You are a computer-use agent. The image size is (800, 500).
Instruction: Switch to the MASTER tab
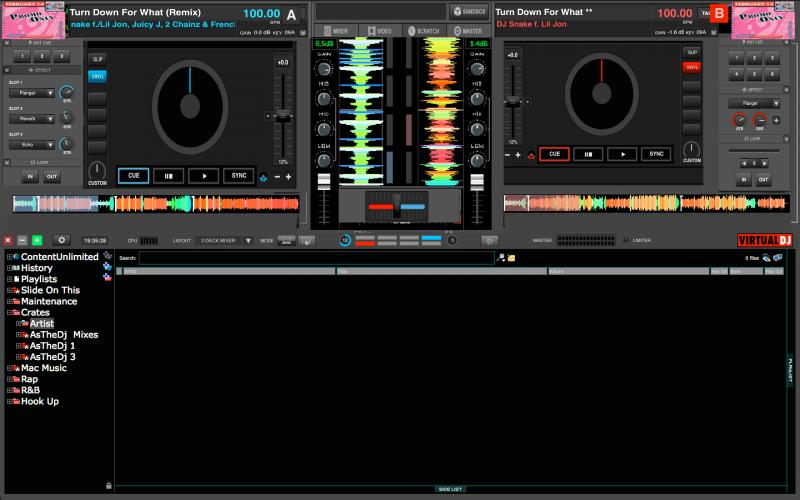point(468,31)
